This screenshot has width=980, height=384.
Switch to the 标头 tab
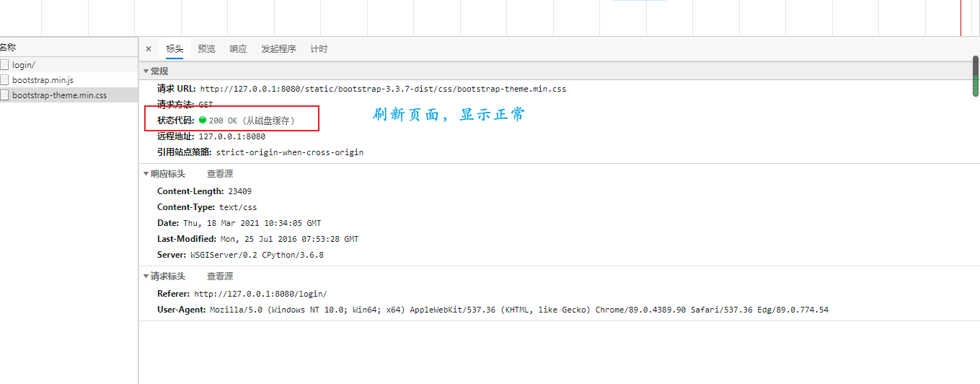(x=175, y=49)
